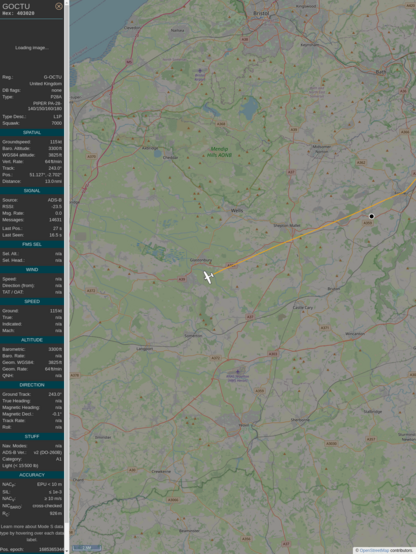Screen dimensions: 416x554
Task: Collapse the SPATIAL section header
Action: pyautogui.click(x=32, y=132)
